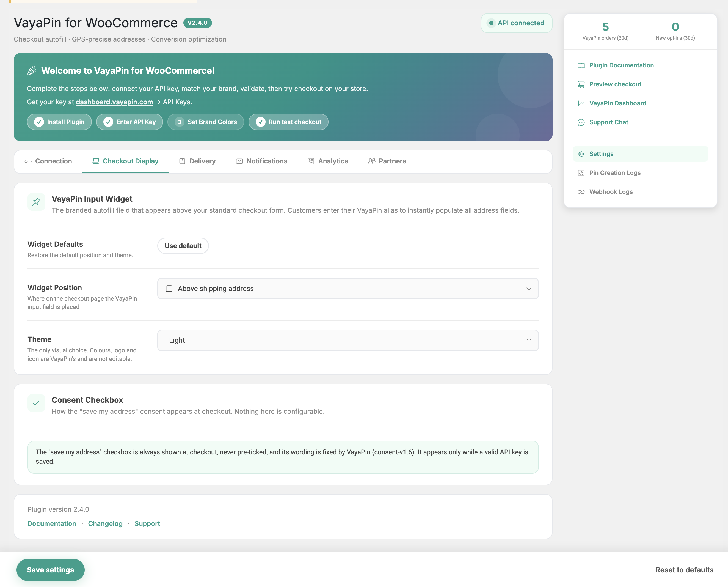Open the Theme dropdown showing Light
The image size is (728, 587).
coord(348,341)
